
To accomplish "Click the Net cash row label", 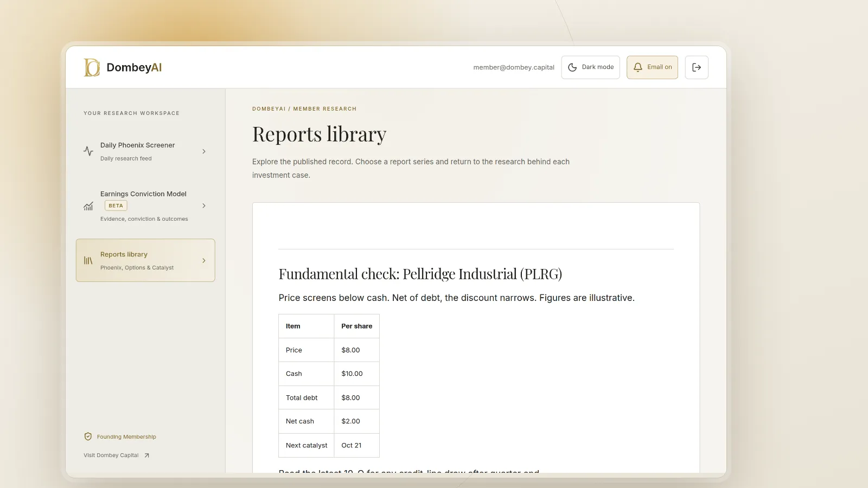I will (300, 421).
